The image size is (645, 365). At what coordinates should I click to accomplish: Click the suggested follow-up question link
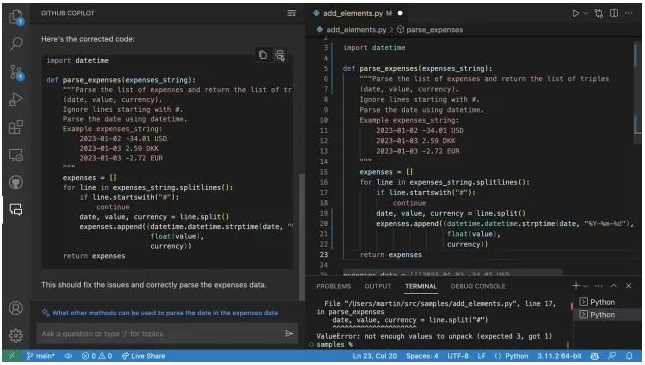pos(165,313)
